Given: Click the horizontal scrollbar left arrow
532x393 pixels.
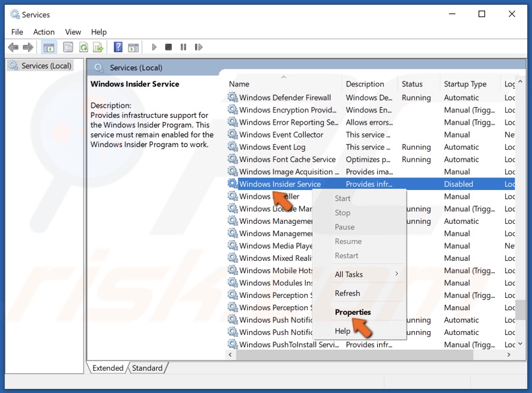Looking at the screenshot, I should 230,355.
